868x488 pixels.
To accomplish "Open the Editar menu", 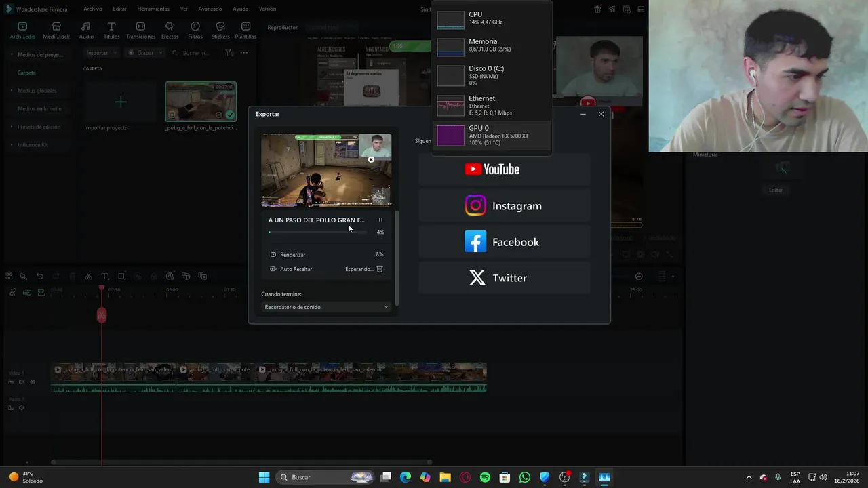I will [120, 9].
